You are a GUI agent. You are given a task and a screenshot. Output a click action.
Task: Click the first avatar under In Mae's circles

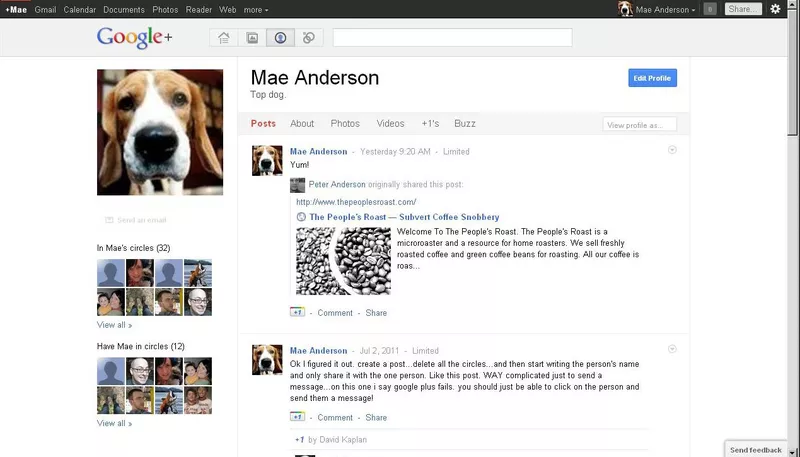[111, 273]
